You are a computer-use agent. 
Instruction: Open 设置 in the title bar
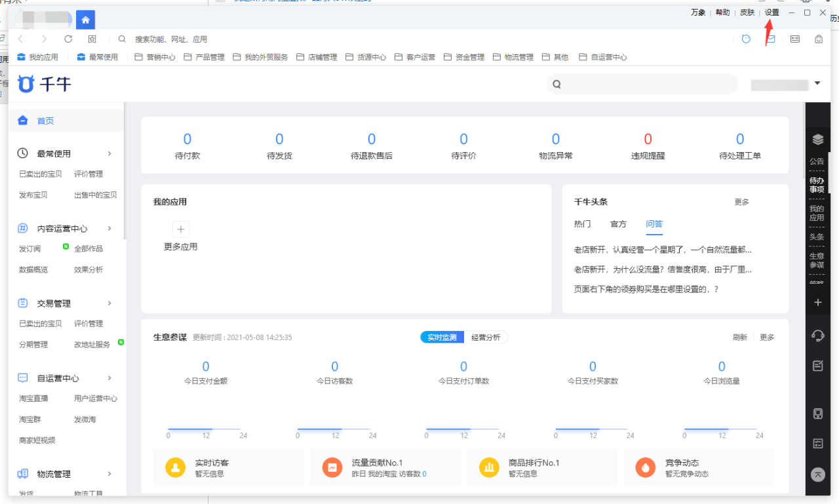coord(772,12)
